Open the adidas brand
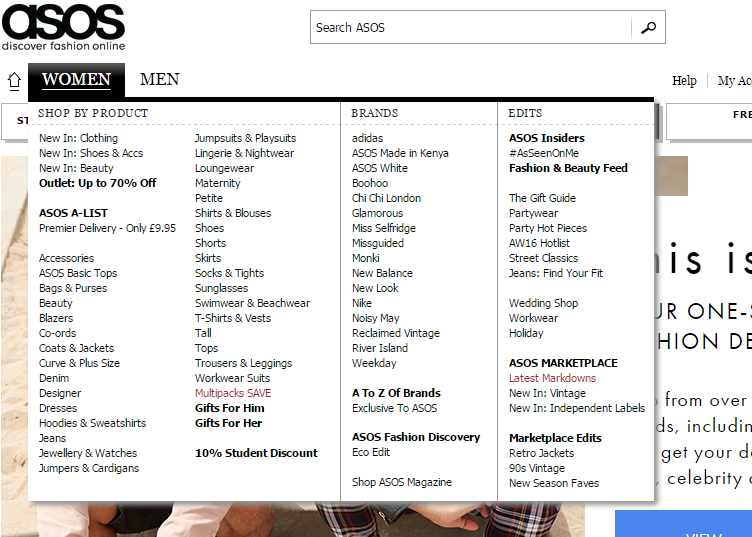This screenshot has height=537, width=752. tap(367, 138)
